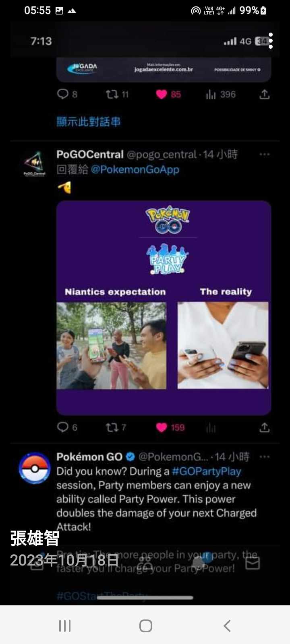Open the @PokemonGoApp mention link
Viewport: 290px width, 644px height.
pos(135,169)
